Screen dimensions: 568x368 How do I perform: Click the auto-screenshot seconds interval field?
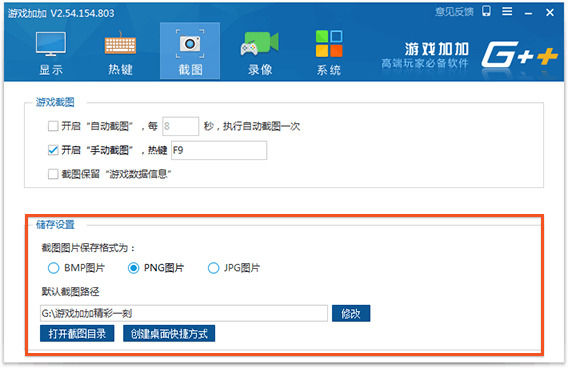coord(180,126)
